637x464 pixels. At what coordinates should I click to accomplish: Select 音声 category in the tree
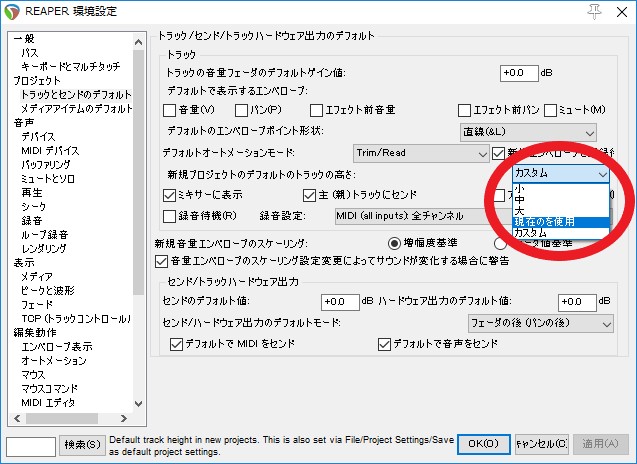(24, 122)
